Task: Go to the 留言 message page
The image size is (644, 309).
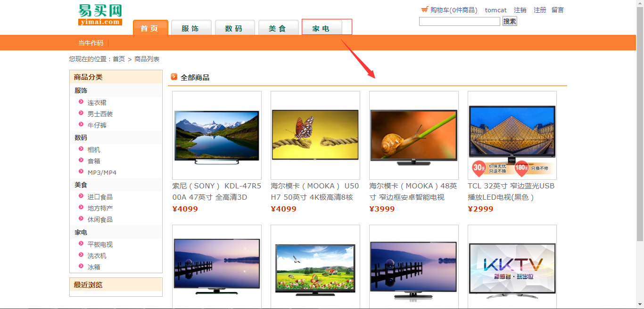Action: click(x=558, y=10)
